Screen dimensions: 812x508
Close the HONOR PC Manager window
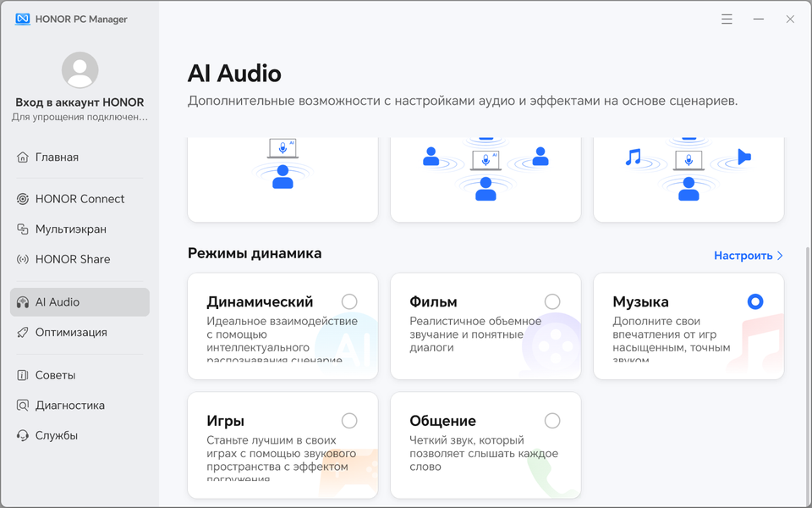(790, 19)
